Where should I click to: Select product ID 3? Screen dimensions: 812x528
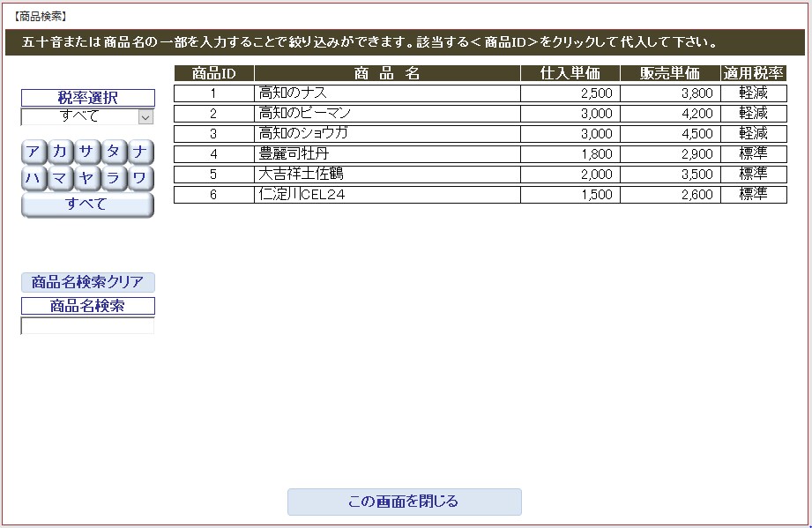click(x=214, y=134)
